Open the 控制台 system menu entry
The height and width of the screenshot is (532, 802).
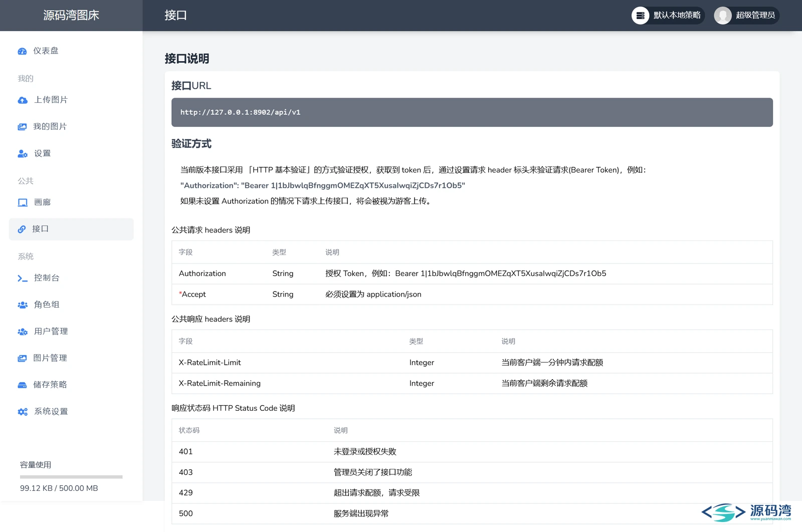point(71,278)
